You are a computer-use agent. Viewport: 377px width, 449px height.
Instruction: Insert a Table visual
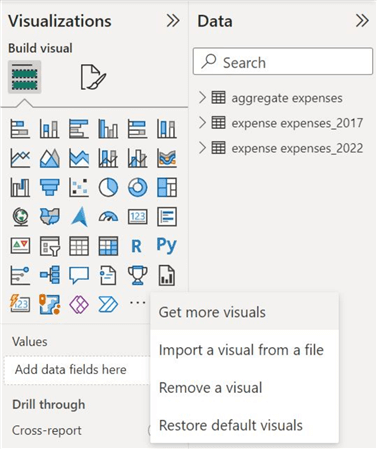click(79, 246)
